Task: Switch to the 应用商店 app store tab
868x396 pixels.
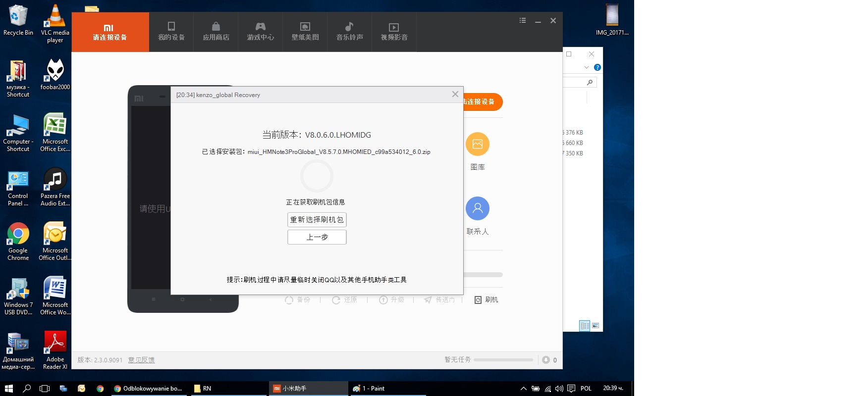Action: pos(216,32)
